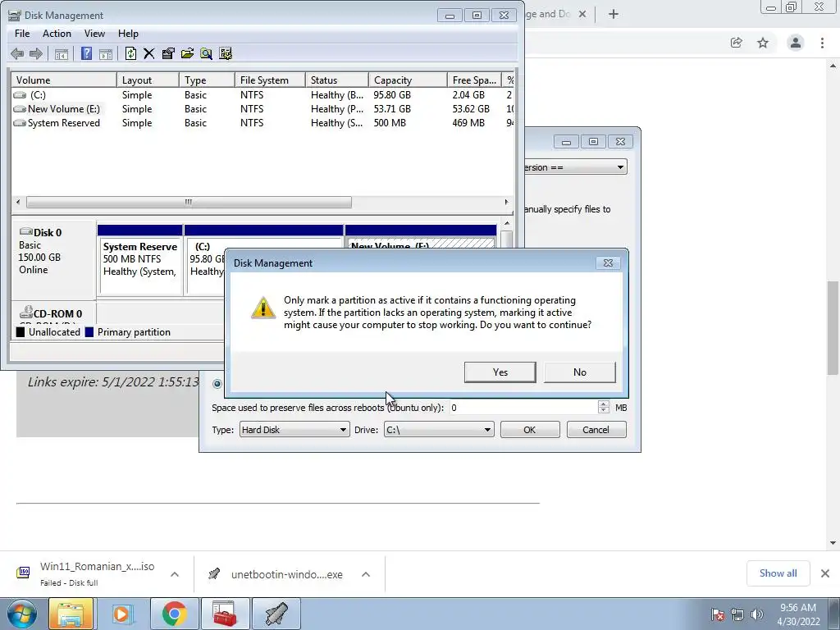Select the (C:) volume row
The height and width of the screenshot is (630, 840).
262,95
